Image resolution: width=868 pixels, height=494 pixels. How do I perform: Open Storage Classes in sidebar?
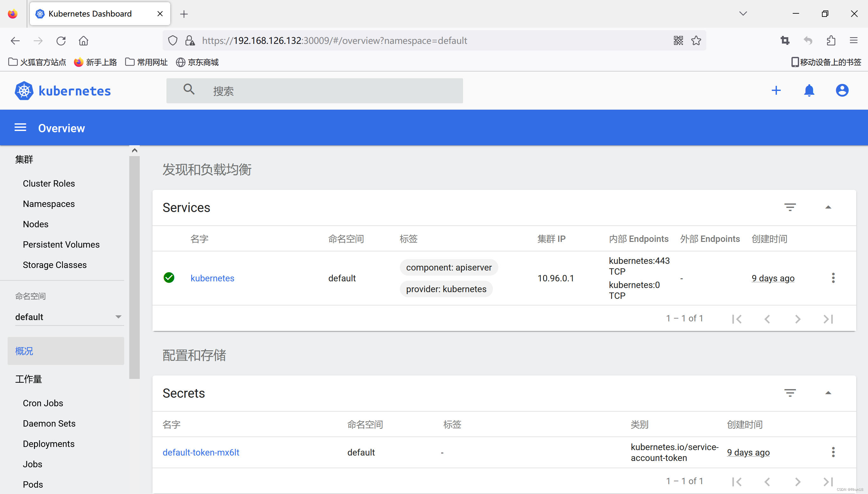[x=55, y=265]
